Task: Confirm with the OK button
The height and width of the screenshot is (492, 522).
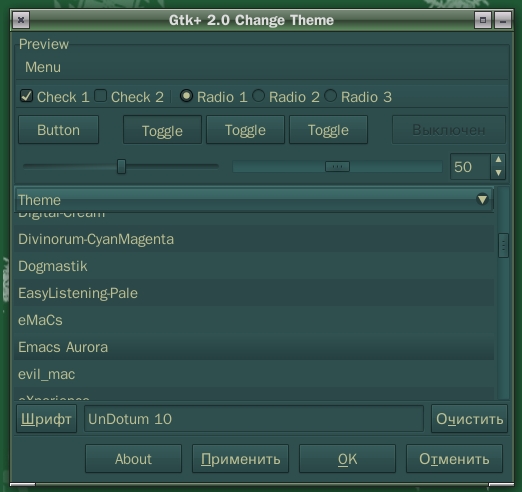Action: [347, 459]
